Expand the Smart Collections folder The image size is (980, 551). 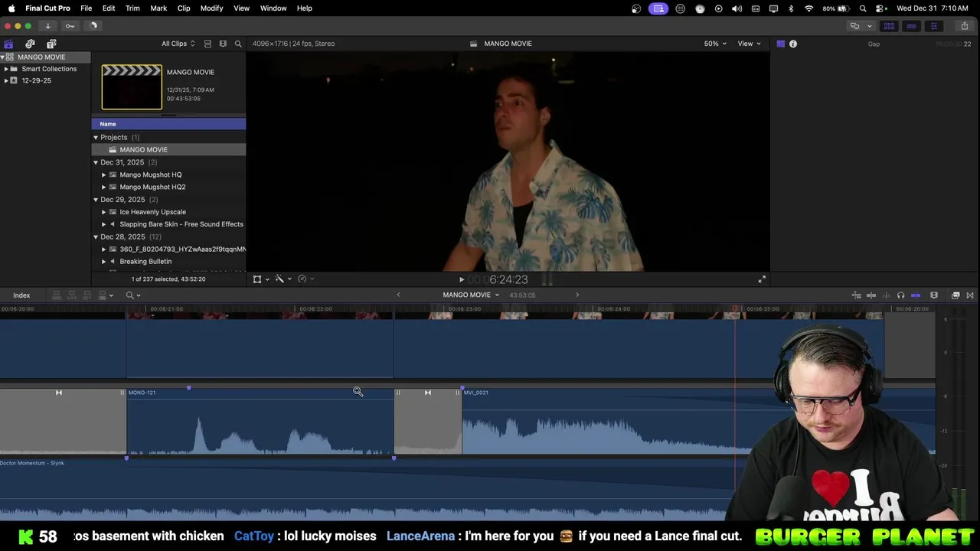pyautogui.click(x=6, y=69)
